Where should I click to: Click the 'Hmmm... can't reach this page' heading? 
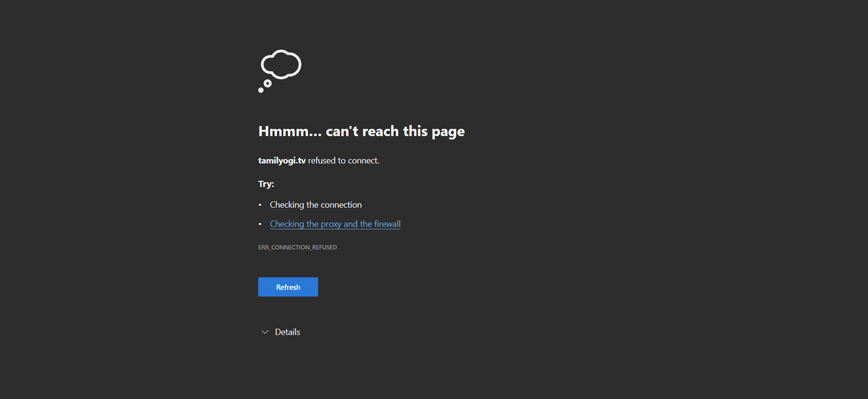pyautogui.click(x=361, y=131)
